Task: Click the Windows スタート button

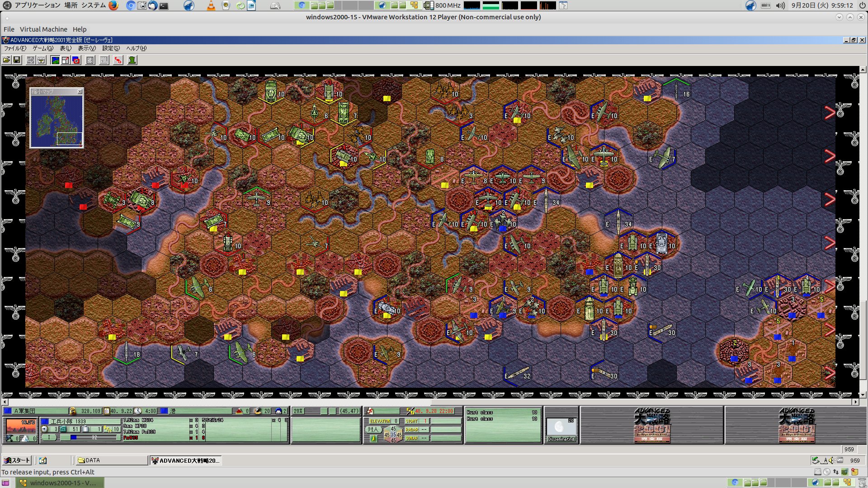Action: [x=17, y=460]
